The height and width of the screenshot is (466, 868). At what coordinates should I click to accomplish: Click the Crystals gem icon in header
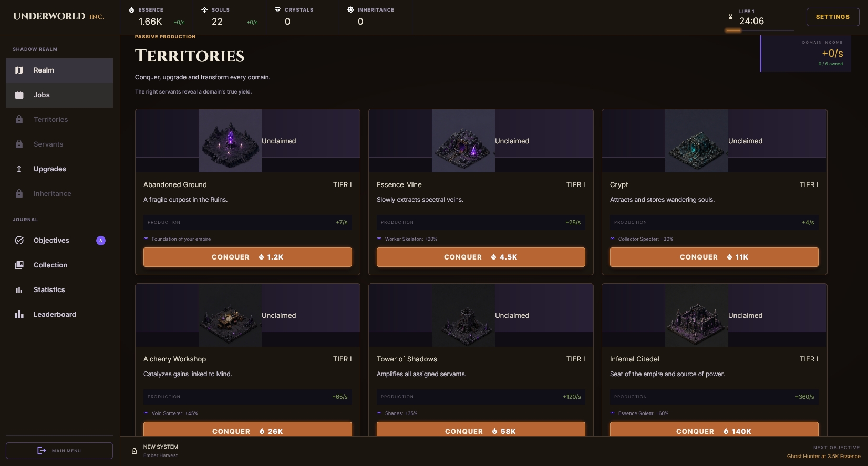(x=277, y=10)
